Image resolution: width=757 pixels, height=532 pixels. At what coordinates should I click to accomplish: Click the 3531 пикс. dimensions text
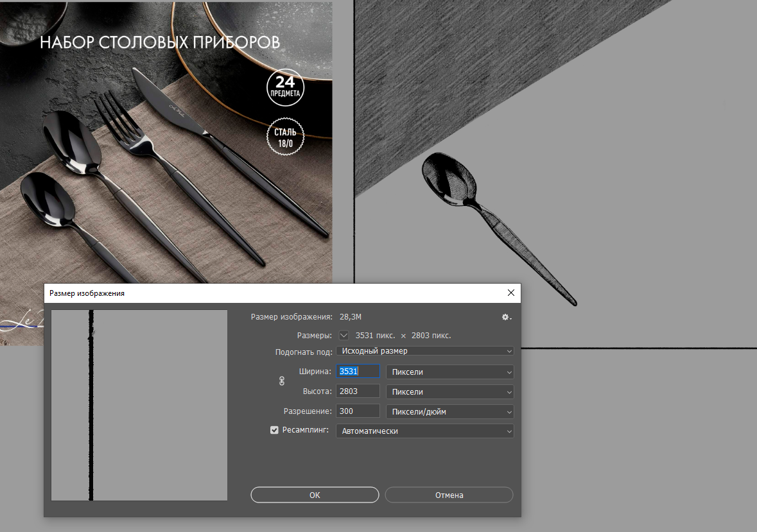[375, 335]
